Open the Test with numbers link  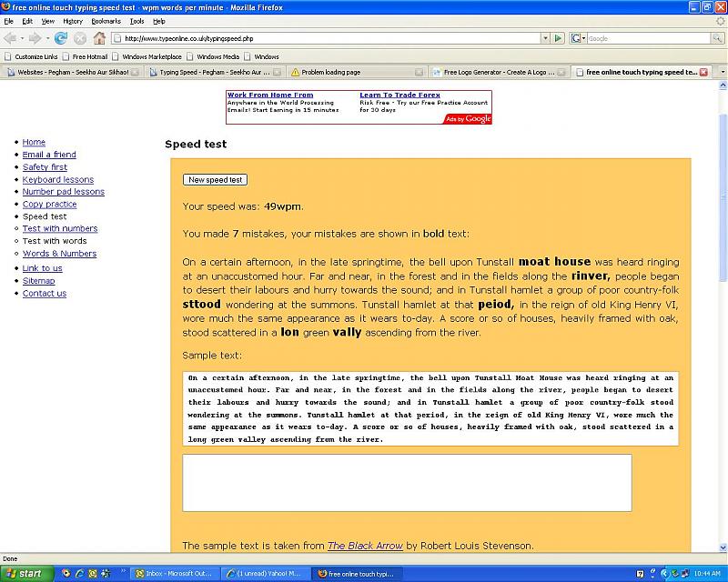tap(60, 228)
